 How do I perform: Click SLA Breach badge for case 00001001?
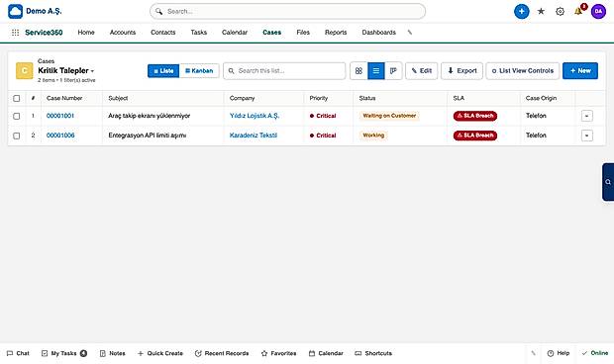click(x=475, y=116)
